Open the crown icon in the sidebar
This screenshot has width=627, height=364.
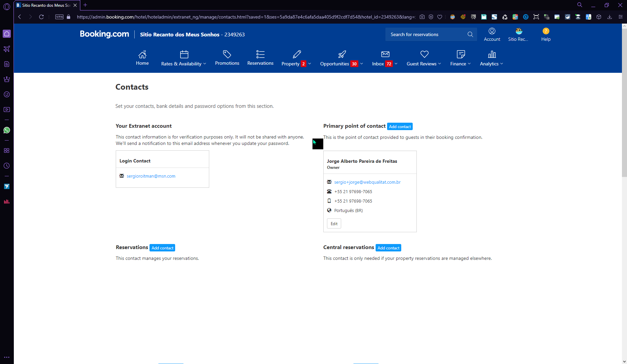click(x=7, y=79)
